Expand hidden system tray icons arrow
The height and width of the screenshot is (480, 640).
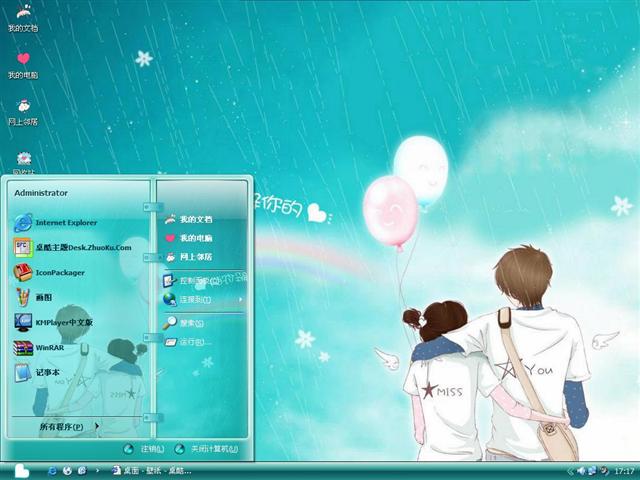pyautogui.click(x=571, y=471)
